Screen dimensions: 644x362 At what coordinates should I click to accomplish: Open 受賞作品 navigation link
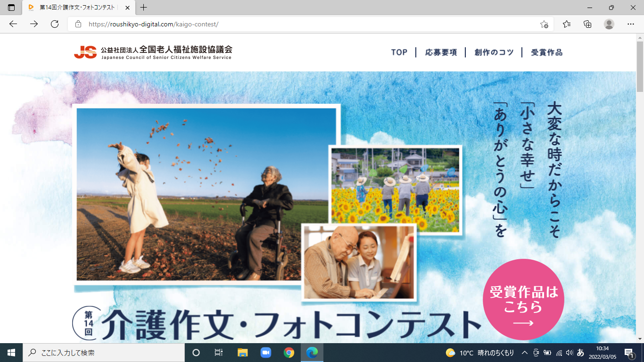click(547, 52)
